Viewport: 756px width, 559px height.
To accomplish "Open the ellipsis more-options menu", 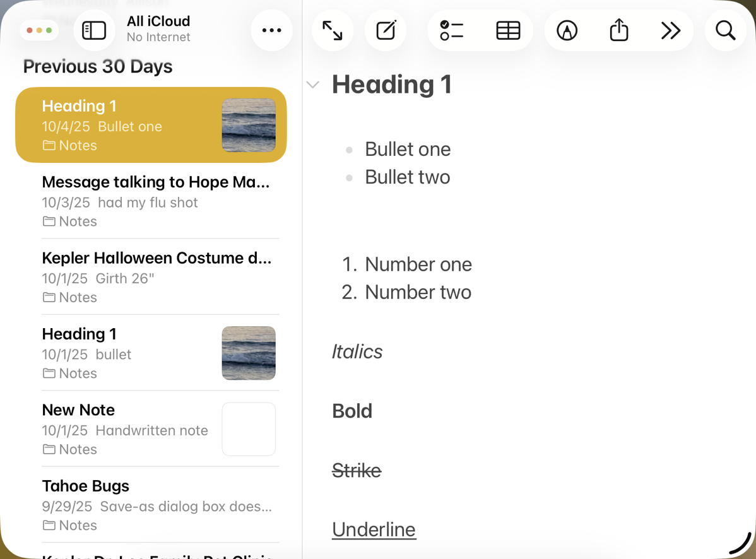I will pyautogui.click(x=271, y=30).
